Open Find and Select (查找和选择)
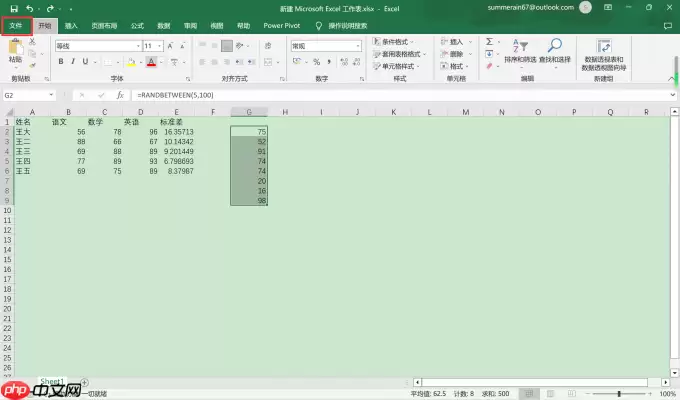The image size is (680, 400). 555,53
